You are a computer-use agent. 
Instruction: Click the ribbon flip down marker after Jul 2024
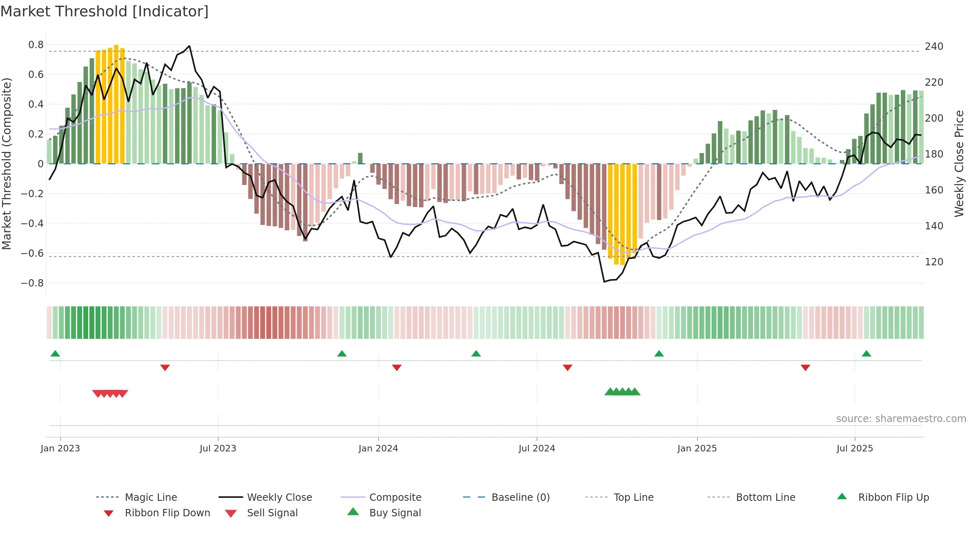click(x=568, y=368)
